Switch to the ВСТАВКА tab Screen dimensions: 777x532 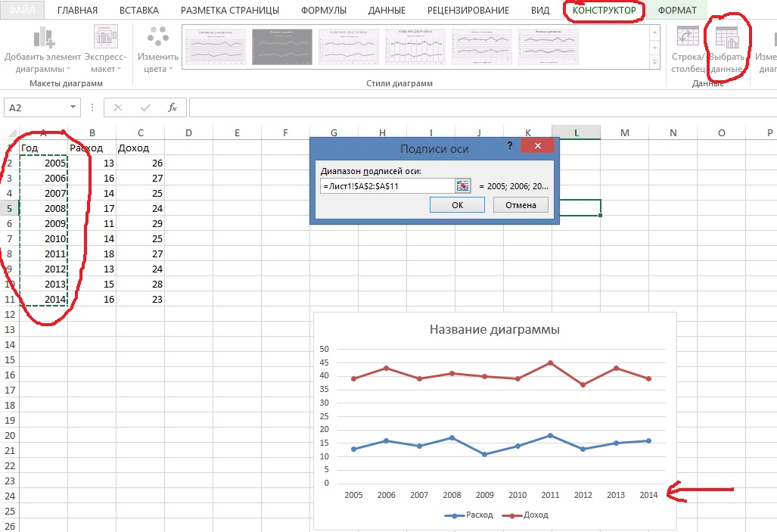pyautogui.click(x=138, y=10)
